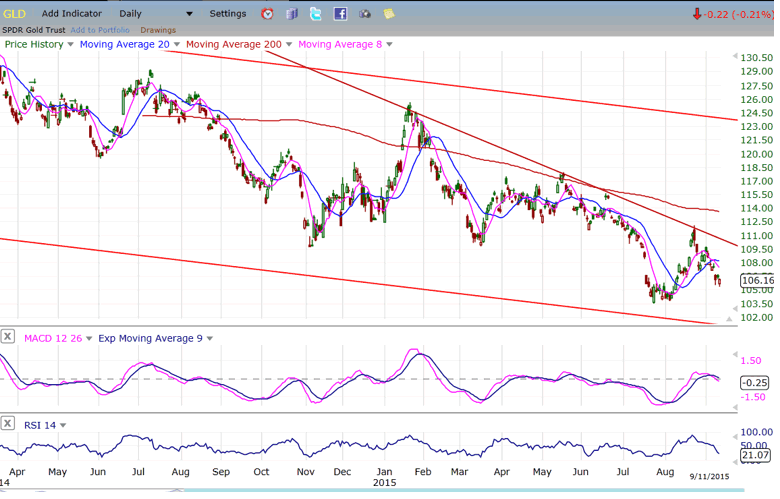
Task: Expand Moving Average 200 options
Action: pos(290,45)
